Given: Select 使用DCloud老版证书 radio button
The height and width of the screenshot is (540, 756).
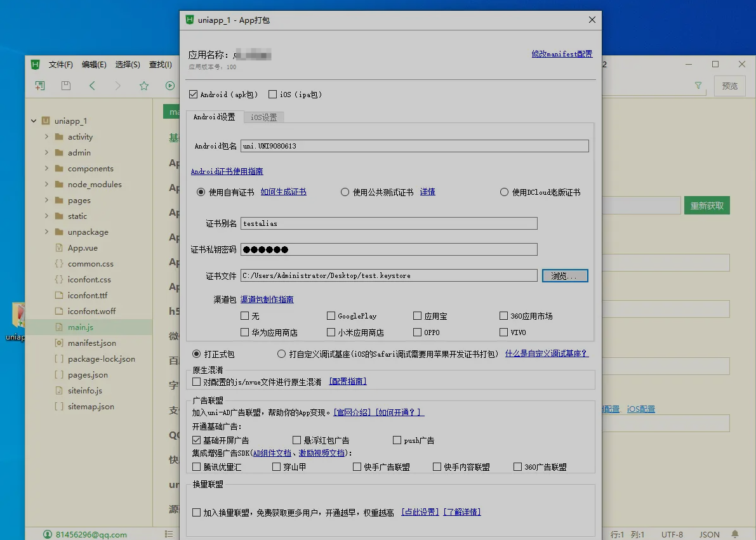Looking at the screenshot, I should click(x=505, y=192).
